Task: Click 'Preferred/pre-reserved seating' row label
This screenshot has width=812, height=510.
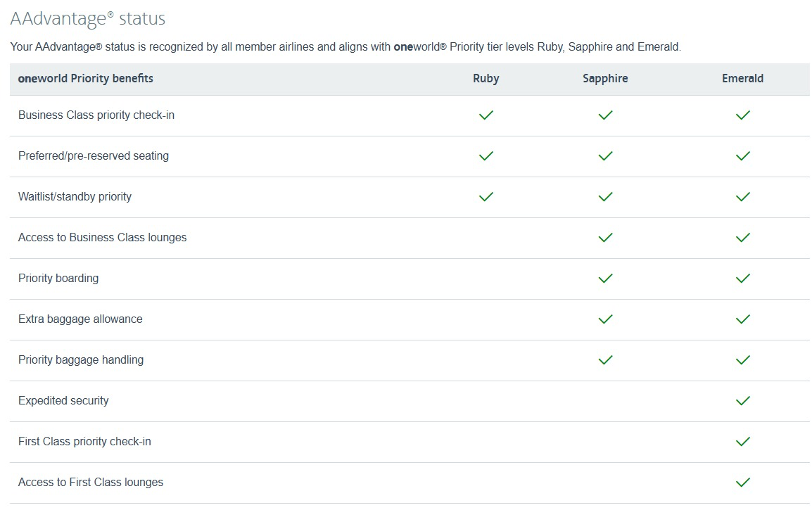Action: pyautogui.click(x=93, y=156)
